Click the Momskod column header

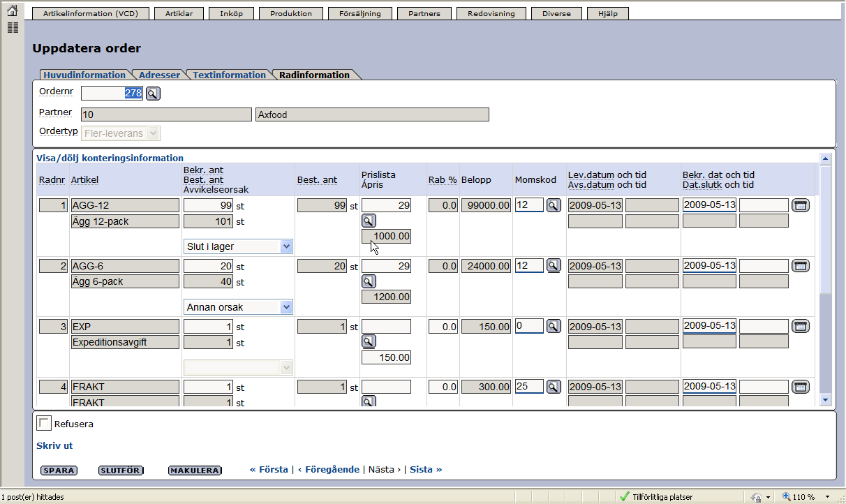535,180
